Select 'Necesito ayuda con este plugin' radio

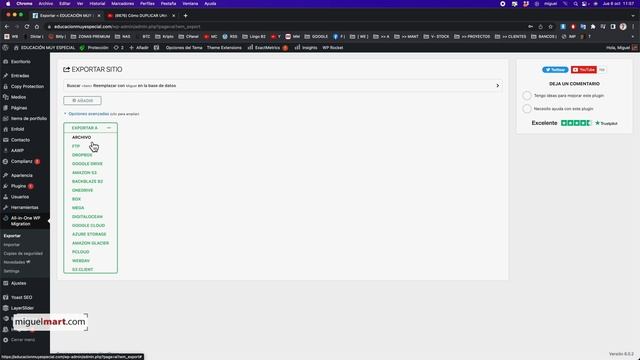pos(527,109)
